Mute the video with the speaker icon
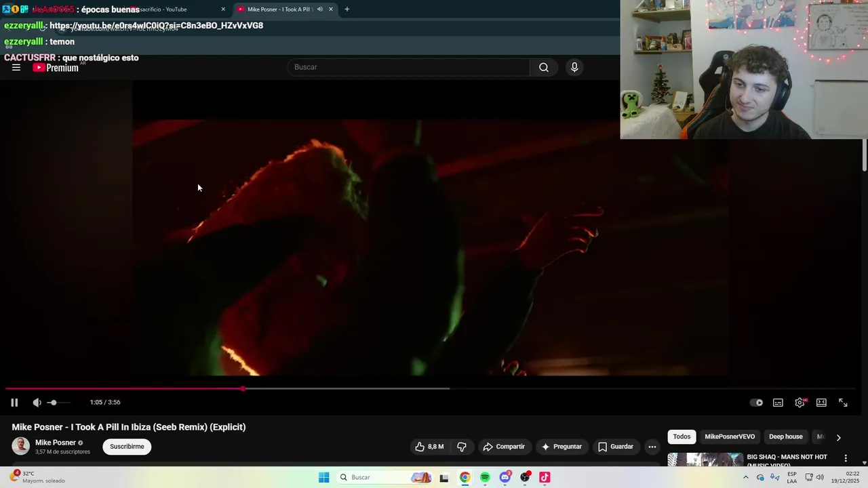This screenshot has height=488, width=868. point(37,403)
